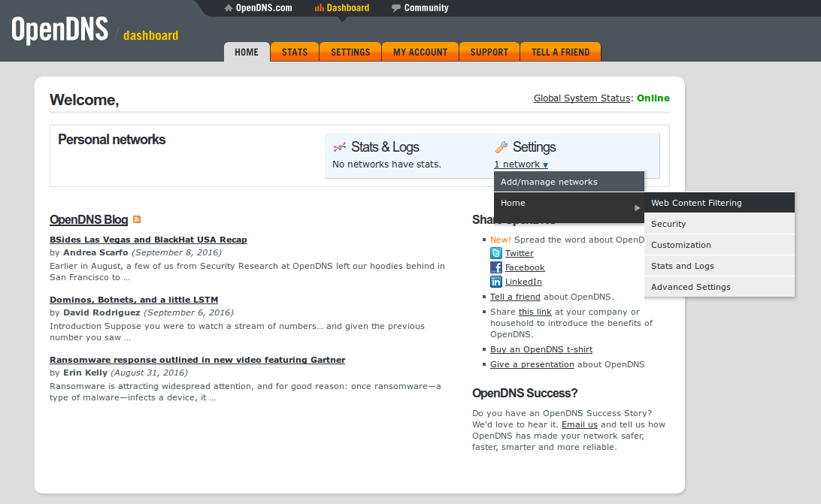Viewport: 821px width, 504px height.
Task: Click the Stats & Logs chart icon
Action: [339, 147]
